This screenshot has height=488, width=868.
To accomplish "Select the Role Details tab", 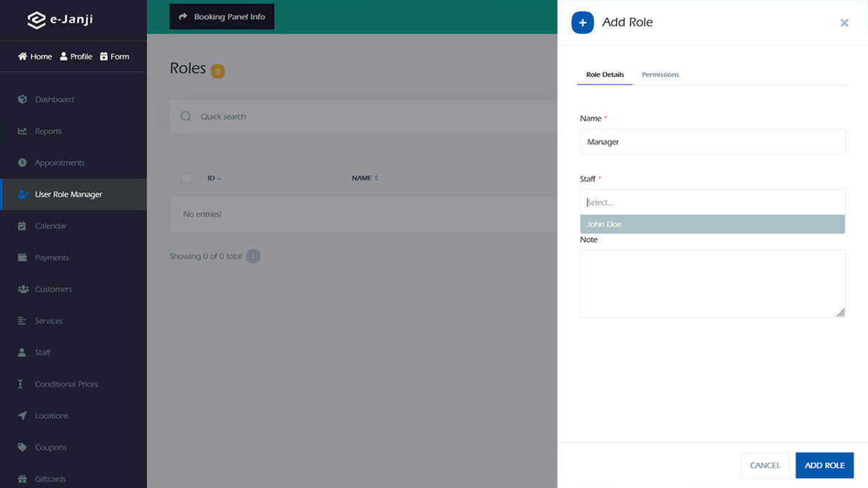I will point(605,74).
